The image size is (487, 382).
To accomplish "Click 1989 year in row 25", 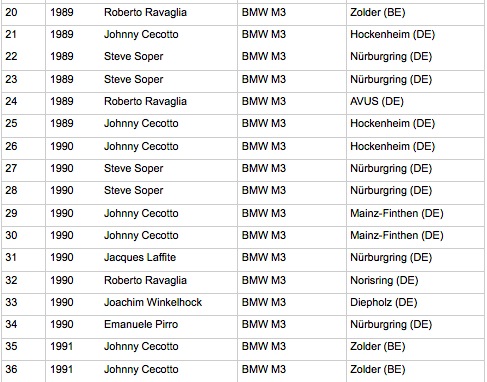I will click(62, 123).
